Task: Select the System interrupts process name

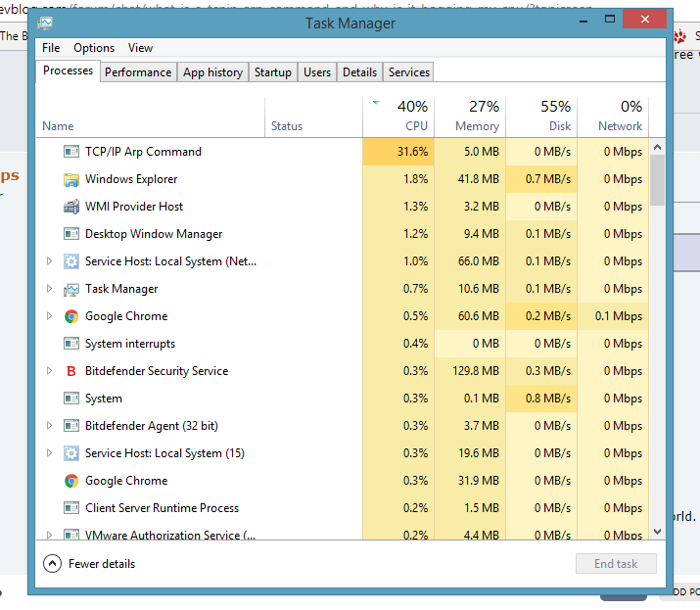Action: tap(130, 344)
